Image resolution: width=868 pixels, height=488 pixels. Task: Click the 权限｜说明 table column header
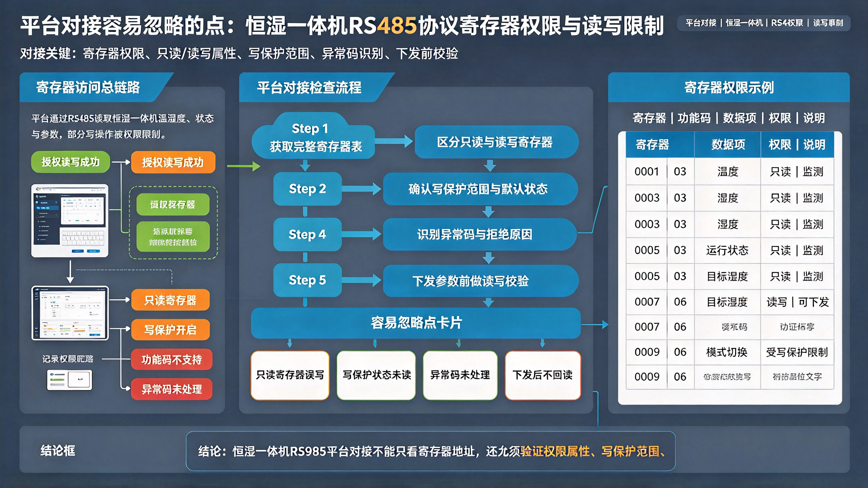click(x=797, y=145)
